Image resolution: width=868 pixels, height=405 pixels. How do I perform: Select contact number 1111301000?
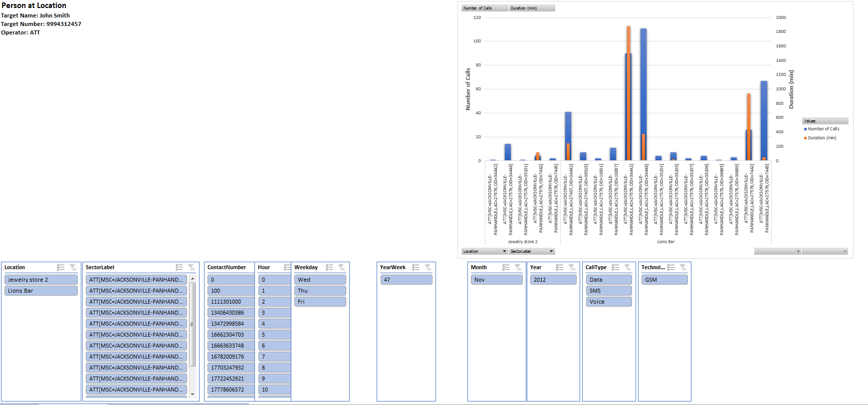pos(230,302)
